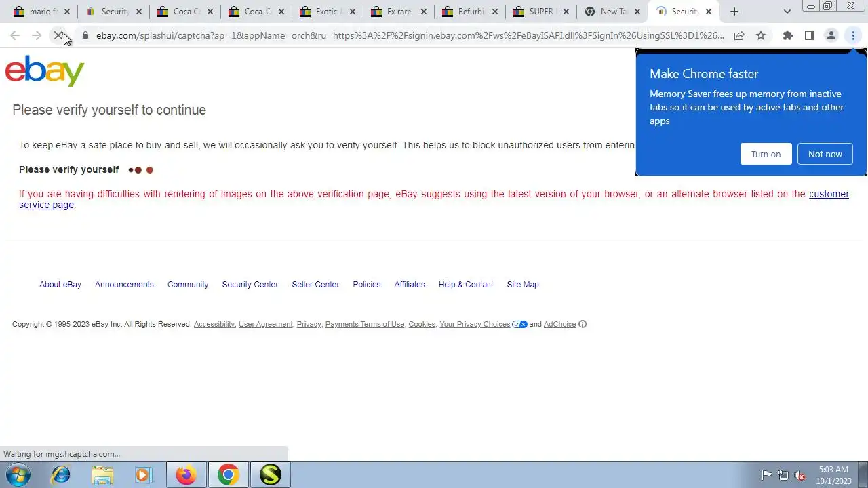This screenshot has height=488, width=868.
Task: Click the muted volume tray icon
Action: tap(800, 475)
